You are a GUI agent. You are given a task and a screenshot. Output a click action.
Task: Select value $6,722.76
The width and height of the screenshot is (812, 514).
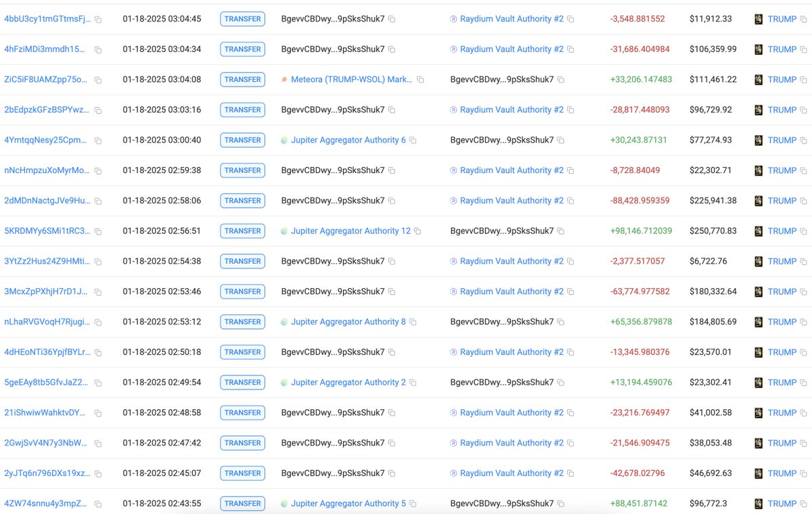tap(708, 261)
